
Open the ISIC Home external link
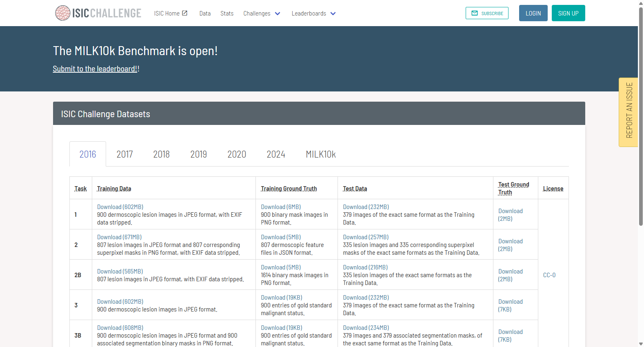[171, 13]
